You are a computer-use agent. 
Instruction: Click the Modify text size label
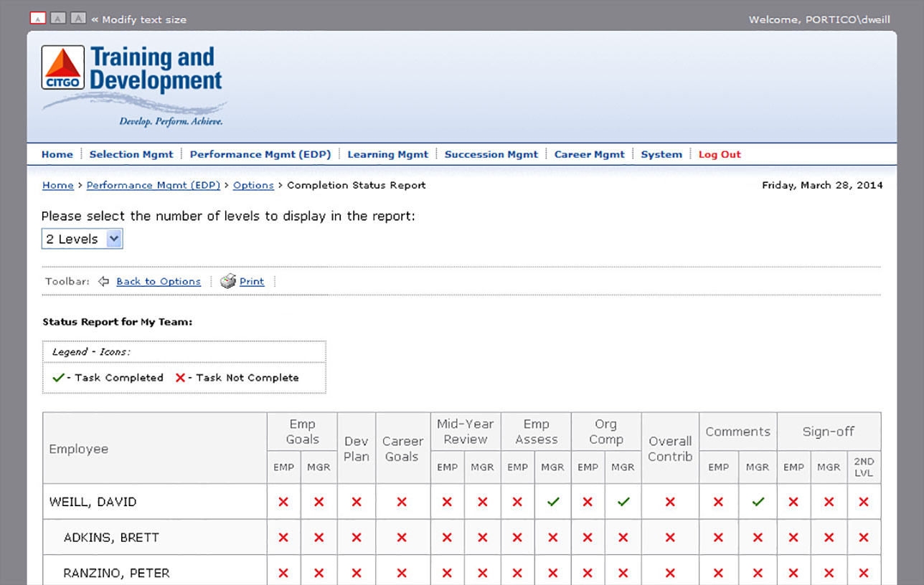(144, 19)
